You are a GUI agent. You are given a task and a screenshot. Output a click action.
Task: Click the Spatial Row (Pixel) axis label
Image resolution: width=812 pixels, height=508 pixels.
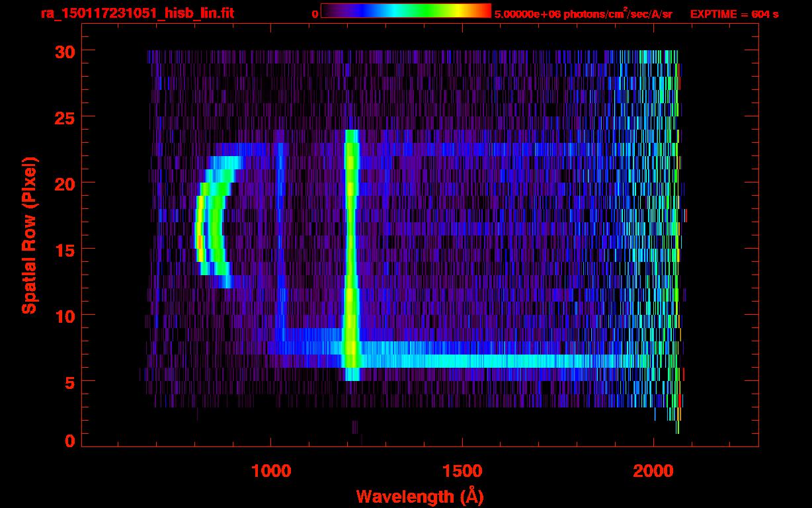pyautogui.click(x=29, y=235)
